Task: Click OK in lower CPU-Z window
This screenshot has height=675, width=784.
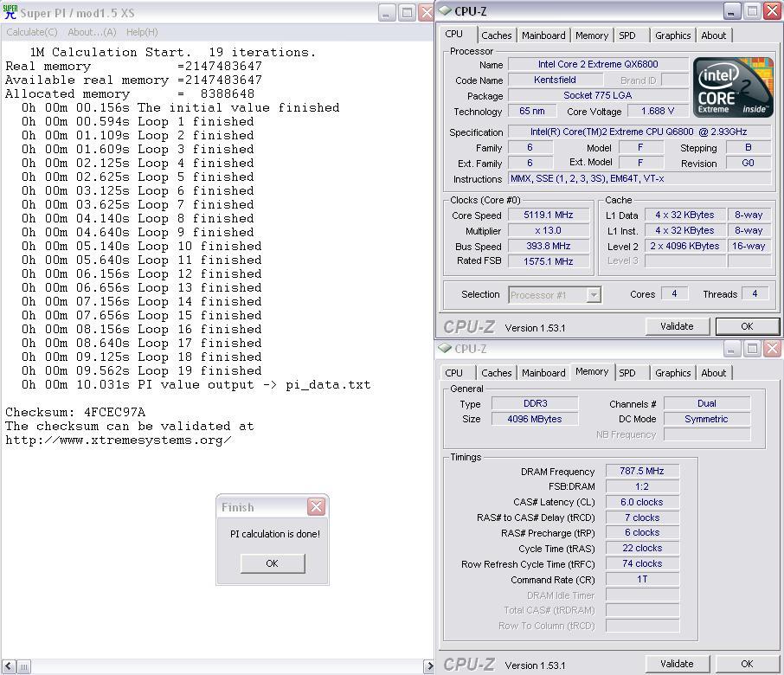Action: point(747,664)
